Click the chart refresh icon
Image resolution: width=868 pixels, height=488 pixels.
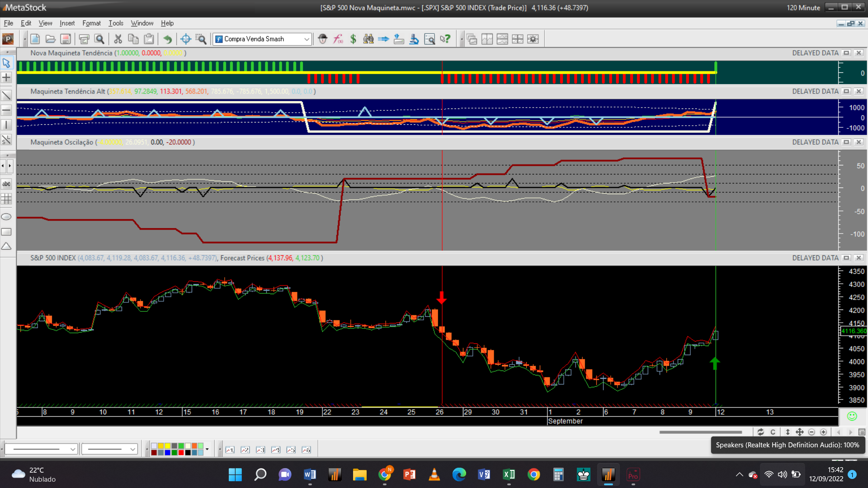coord(760,432)
